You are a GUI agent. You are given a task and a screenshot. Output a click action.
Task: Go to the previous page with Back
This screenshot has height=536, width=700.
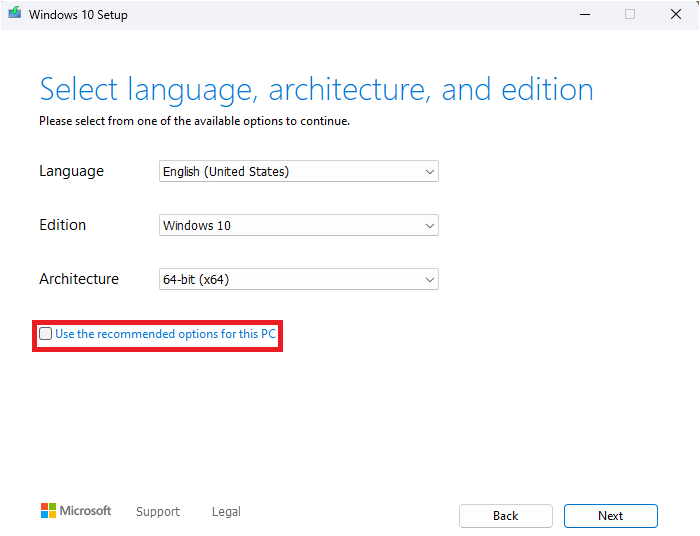506,516
